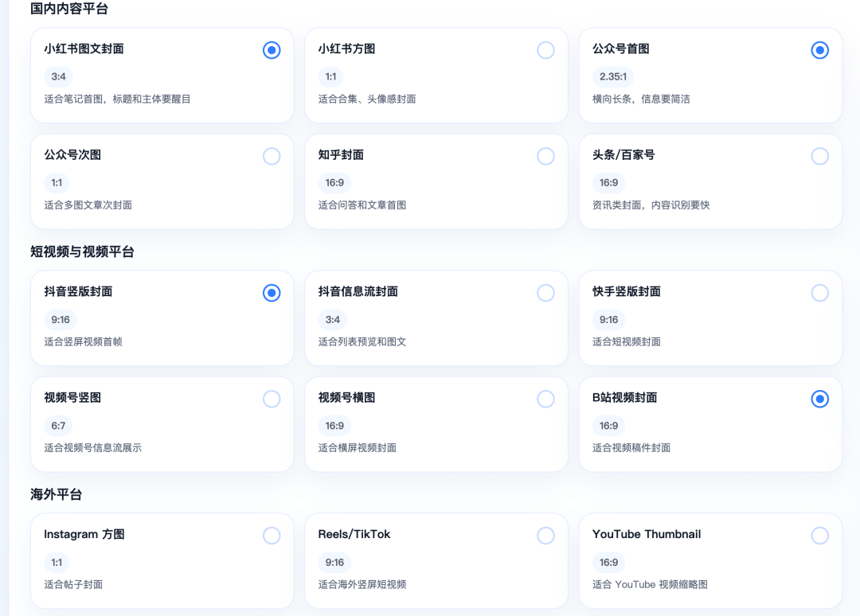This screenshot has width=860, height=616.
Task: Click the 小红书图文封面 card title
Action: click(x=84, y=49)
